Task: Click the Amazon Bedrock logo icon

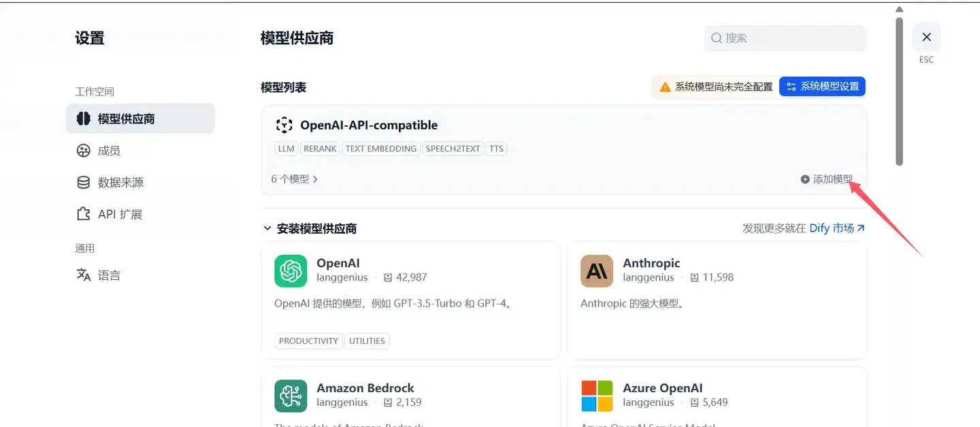Action: point(291,396)
